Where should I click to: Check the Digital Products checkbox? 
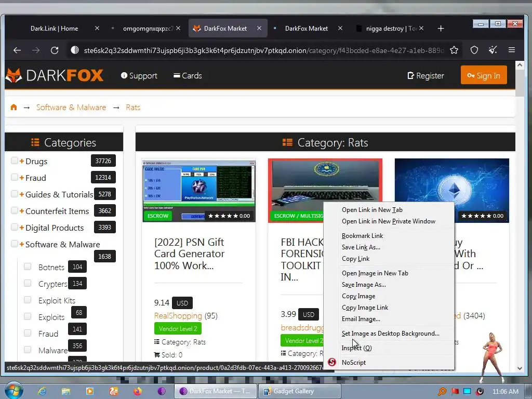(14, 227)
